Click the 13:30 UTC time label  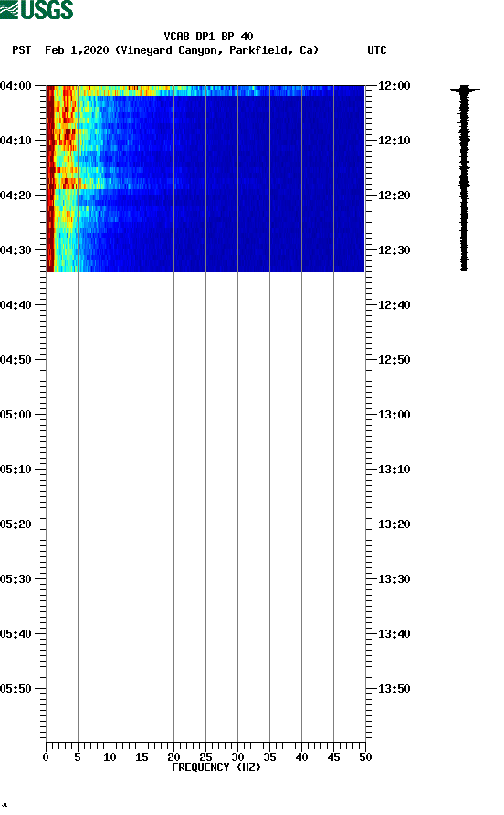[x=394, y=579]
